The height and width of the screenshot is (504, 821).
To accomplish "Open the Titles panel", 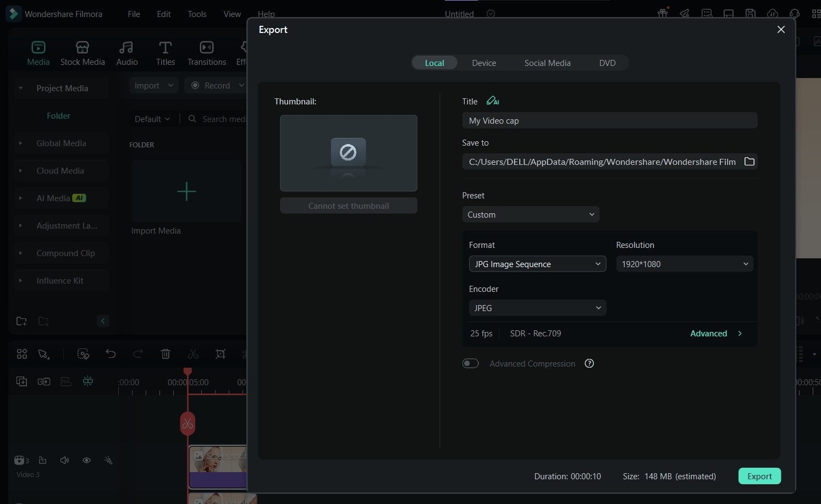I will (166, 53).
